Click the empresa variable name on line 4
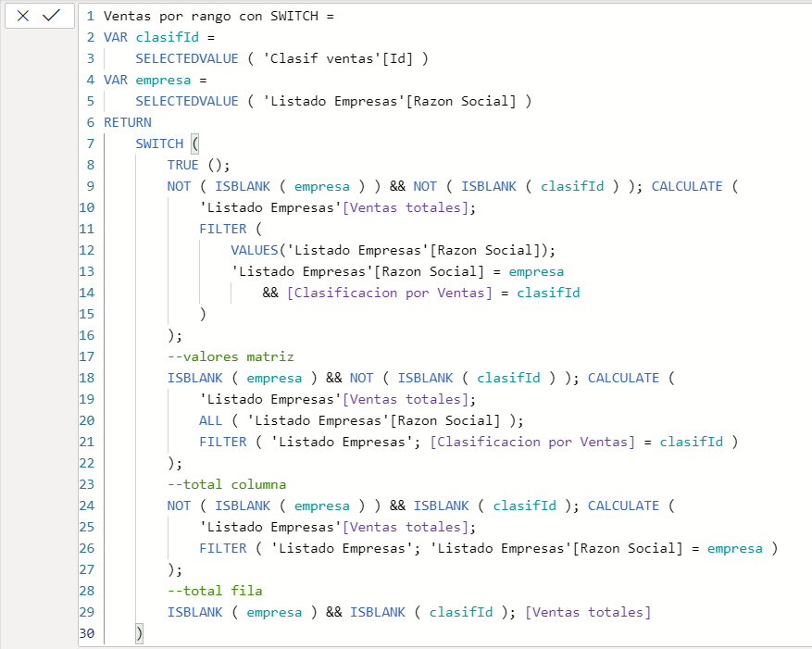The width and height of the screenshot is (812, 649). (x=162, y=80)
